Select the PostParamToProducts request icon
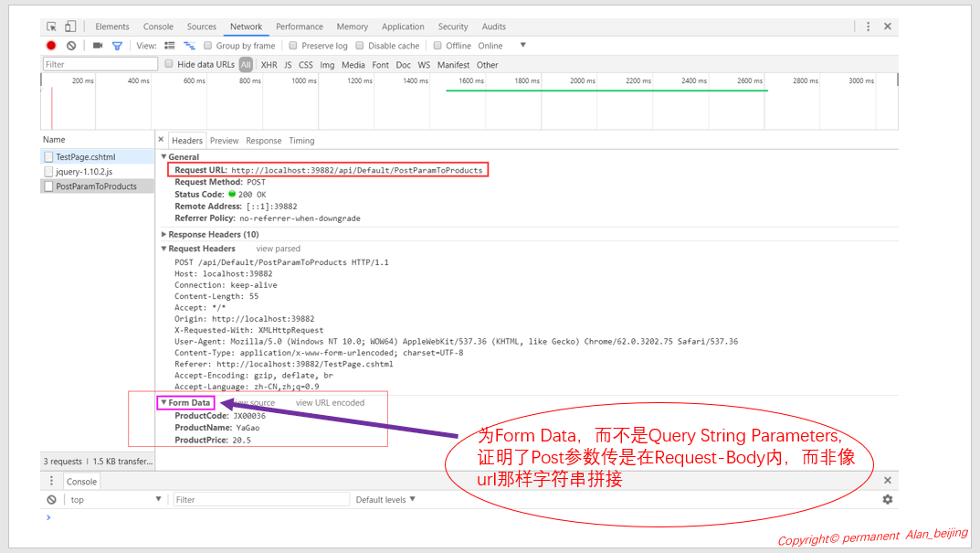The height and width of the screenshot is (553, 980). click(48, 186)
